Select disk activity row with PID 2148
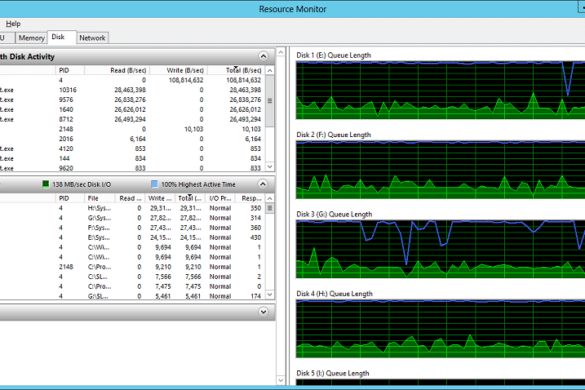This screenshot has width=585, height=390. click(x=132, y=267)
